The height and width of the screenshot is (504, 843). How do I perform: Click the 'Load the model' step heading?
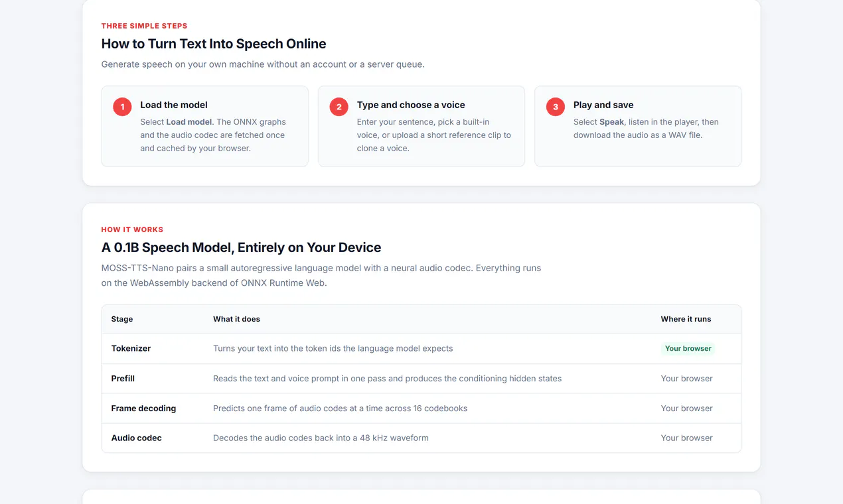coord(174,105)
